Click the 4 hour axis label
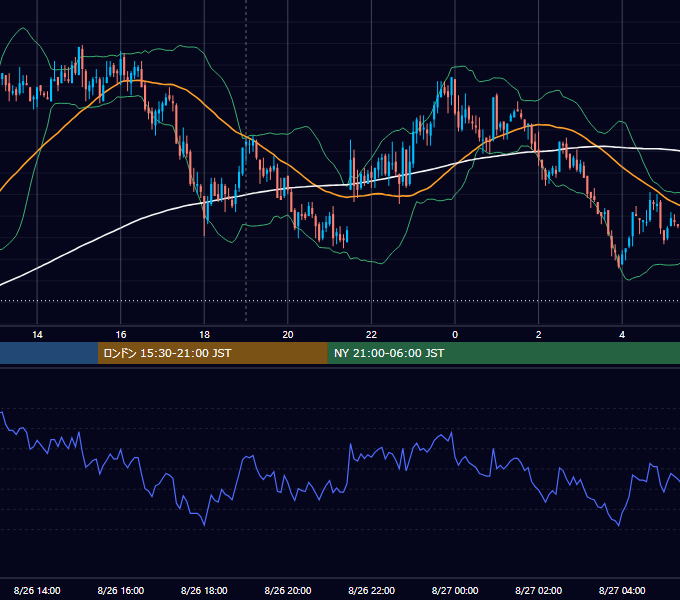Viewport: 680px width, 600px height. click(x=622, y=335)
